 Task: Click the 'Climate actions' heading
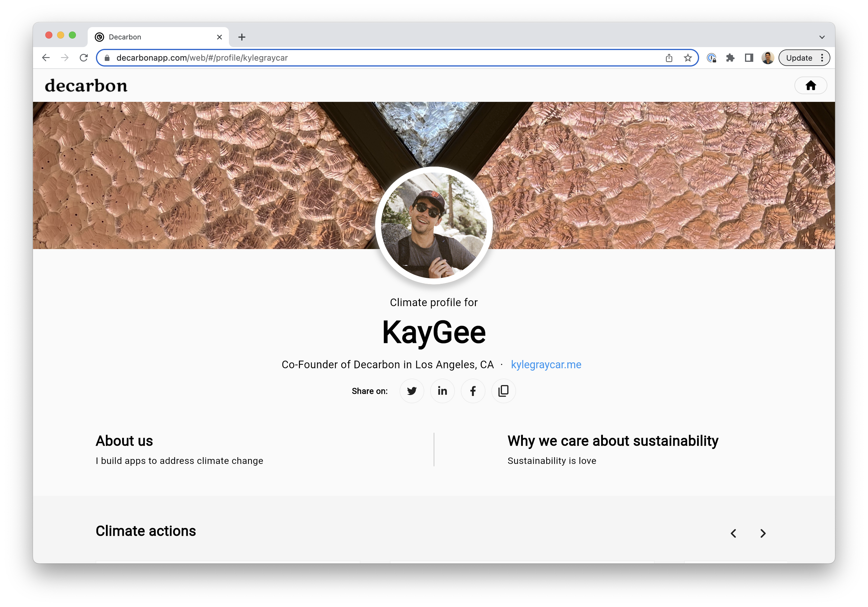click(146, 531)
